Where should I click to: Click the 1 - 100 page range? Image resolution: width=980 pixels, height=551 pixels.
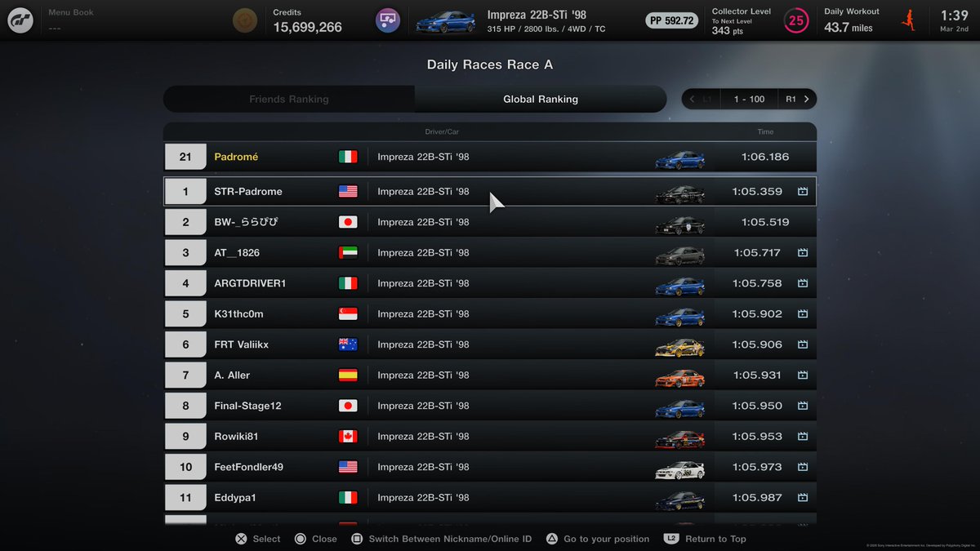coord(749,99)
